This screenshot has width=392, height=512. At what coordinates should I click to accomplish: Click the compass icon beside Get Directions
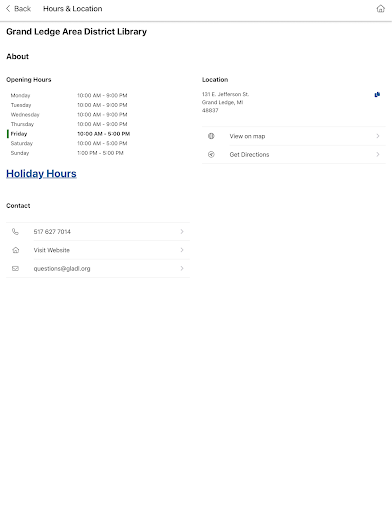[211, 154]
